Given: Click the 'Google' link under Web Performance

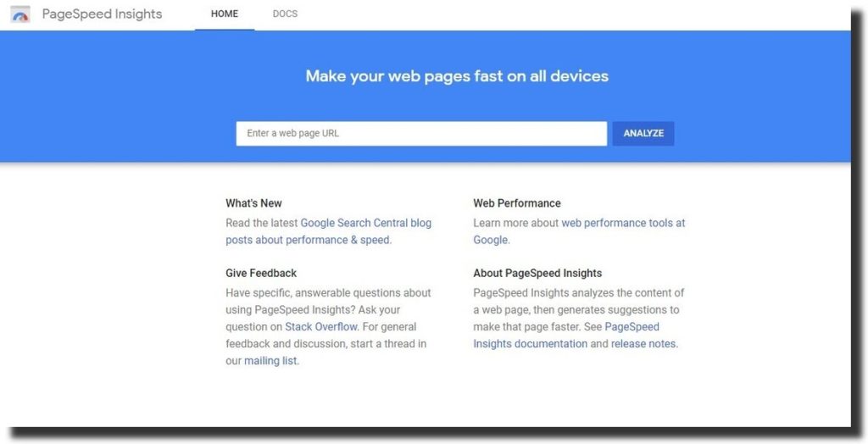Looking at the screenshot, I should click(491, 241).
